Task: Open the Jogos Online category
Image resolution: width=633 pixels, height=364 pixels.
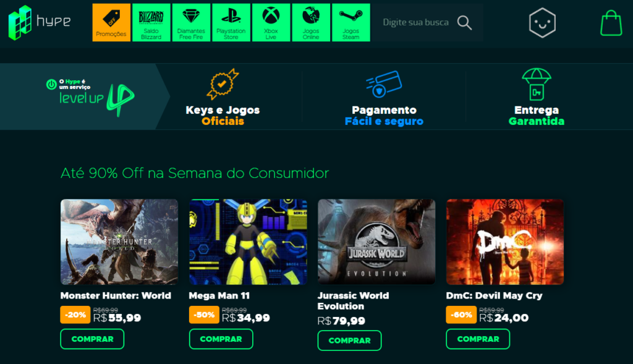Action: tap(311, 23)
